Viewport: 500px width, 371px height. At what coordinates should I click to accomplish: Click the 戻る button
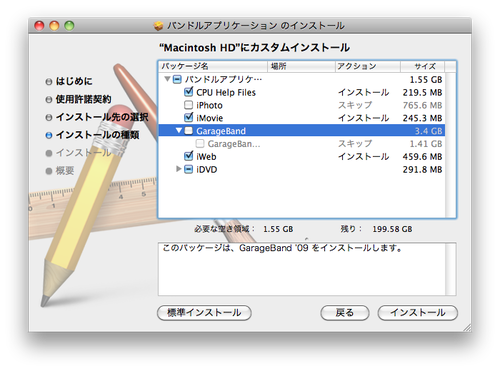(x=345, y=313)
